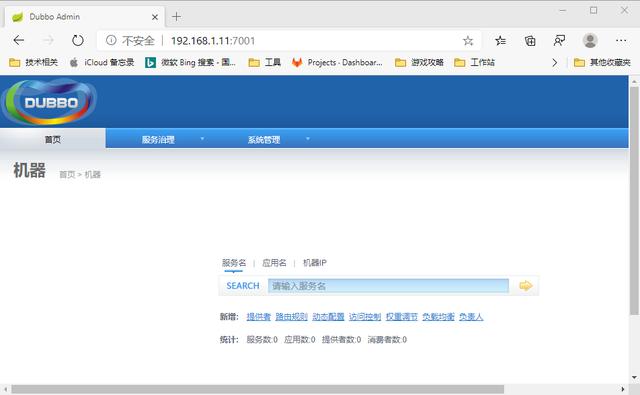This screenshot has height=395, width=640.
Task: Open the 工具 bookmark folder
Action: (265, 62)
